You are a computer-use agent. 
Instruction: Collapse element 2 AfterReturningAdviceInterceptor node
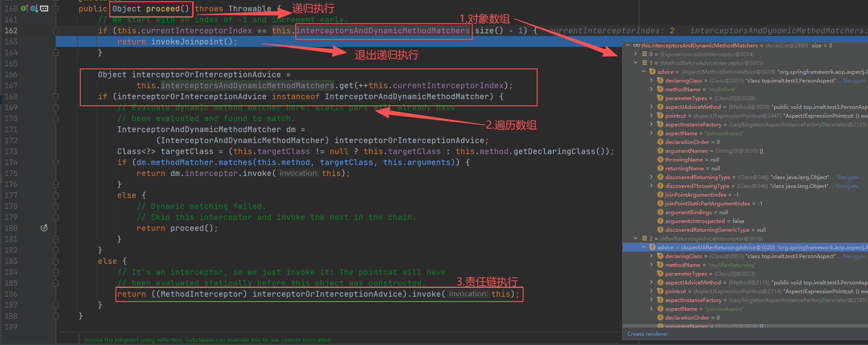(x=635, y=238)
